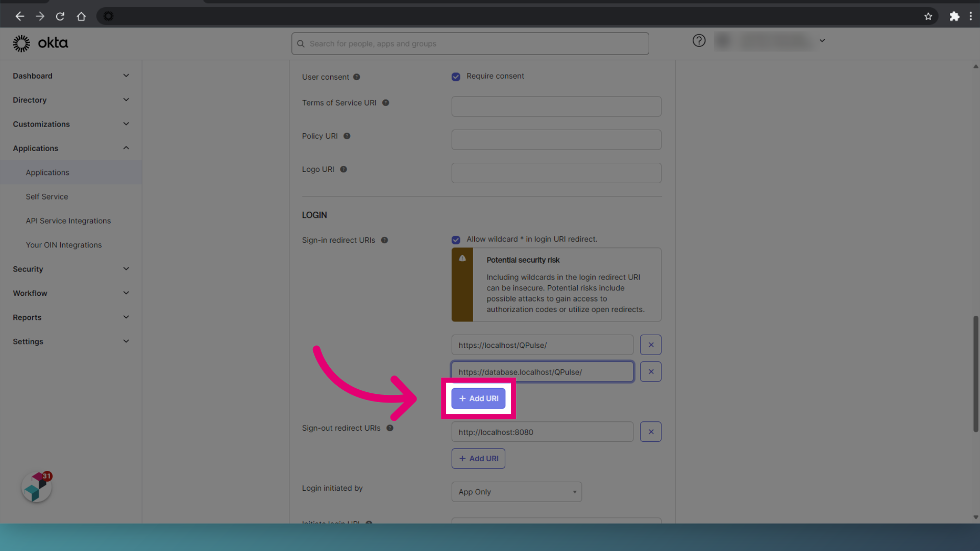Click the Policy URI input field
The height and width of the screenshot is (551, 980).
[x=556, y=140]
